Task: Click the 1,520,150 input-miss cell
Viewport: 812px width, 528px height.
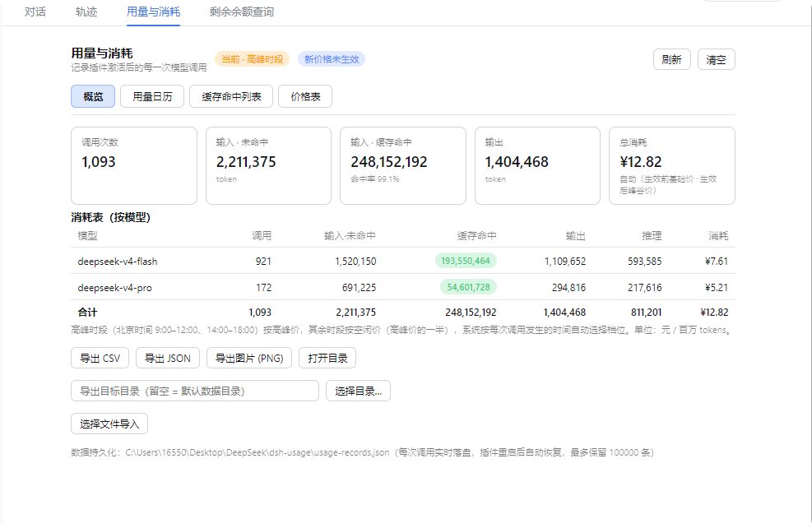Action: 355,262
